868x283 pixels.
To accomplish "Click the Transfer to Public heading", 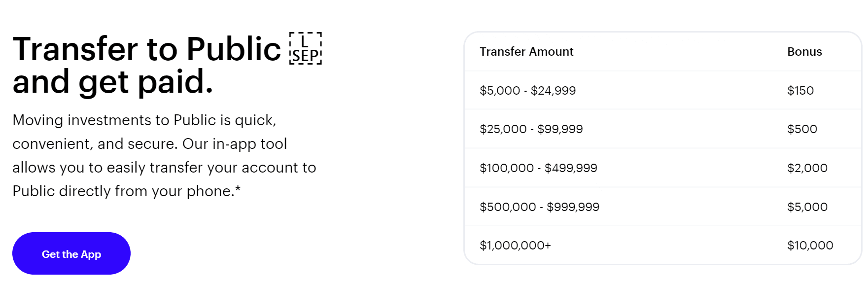I will [x=147, y=49].
